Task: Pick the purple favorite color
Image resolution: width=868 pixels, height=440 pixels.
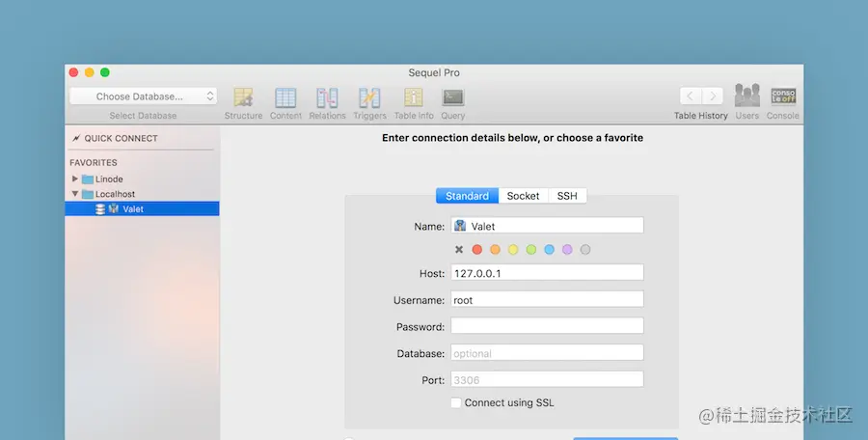Action: coord(567,249)
